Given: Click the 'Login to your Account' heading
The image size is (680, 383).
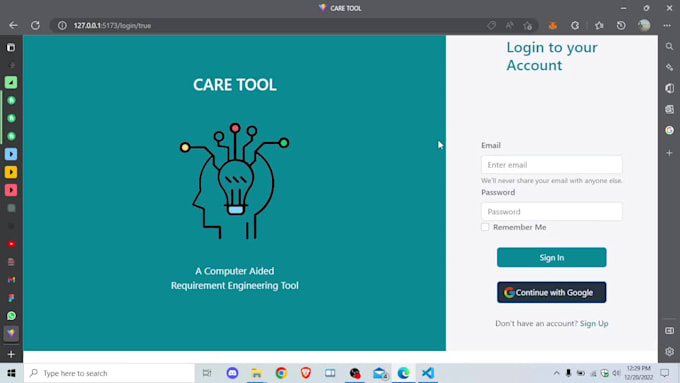Looking at the screenshot, I should coord(552,56).
